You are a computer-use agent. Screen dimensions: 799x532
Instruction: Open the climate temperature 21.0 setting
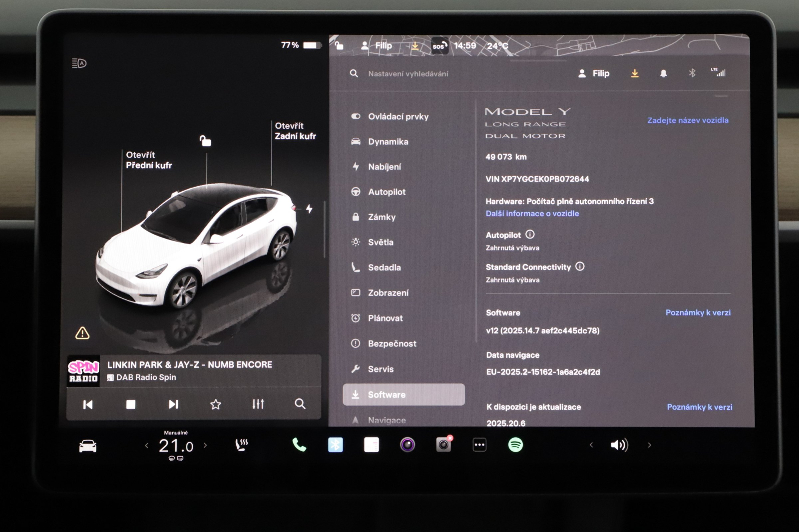[176, 445]
